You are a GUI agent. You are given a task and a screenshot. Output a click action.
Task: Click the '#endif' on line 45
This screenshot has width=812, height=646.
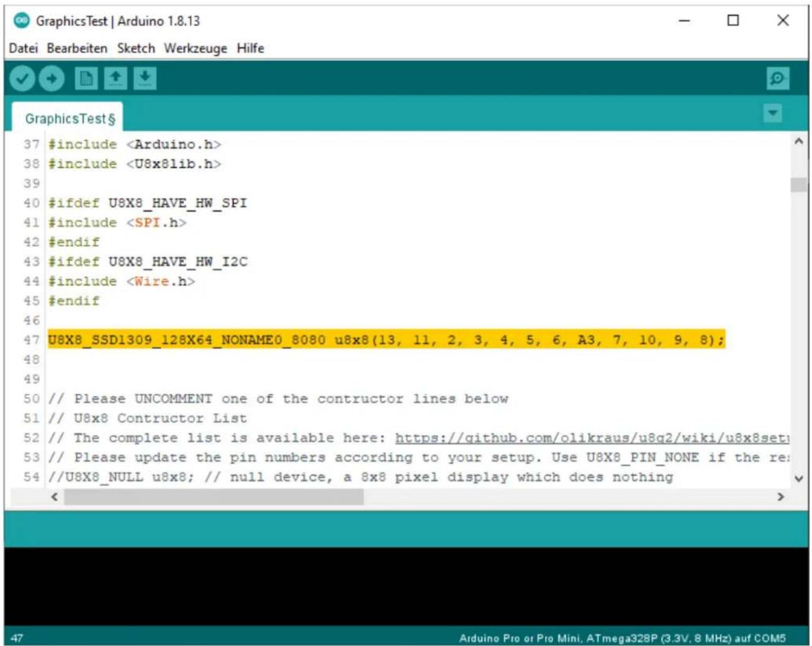74,301
